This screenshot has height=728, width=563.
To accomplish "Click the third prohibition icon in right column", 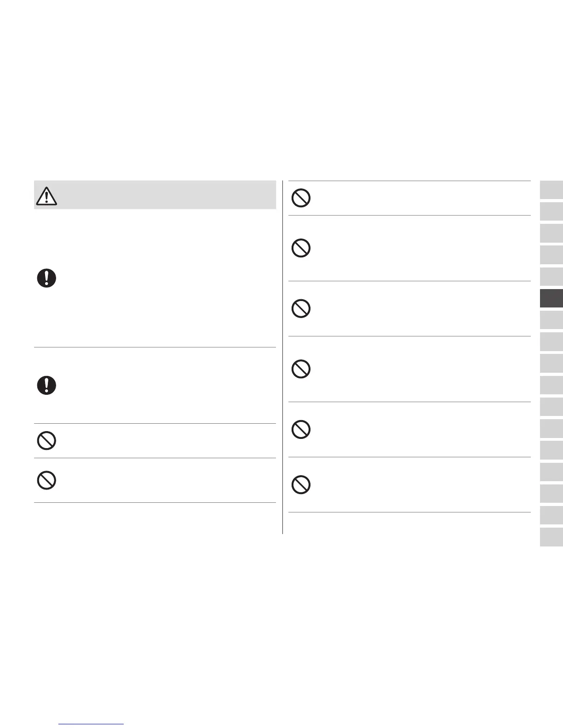I will [301, 308].
